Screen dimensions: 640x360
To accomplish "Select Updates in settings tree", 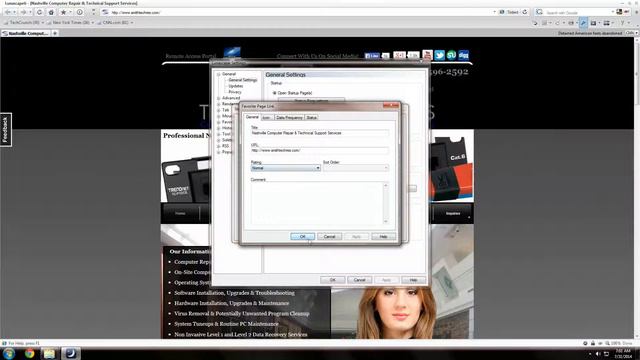I will pos(236,86).
